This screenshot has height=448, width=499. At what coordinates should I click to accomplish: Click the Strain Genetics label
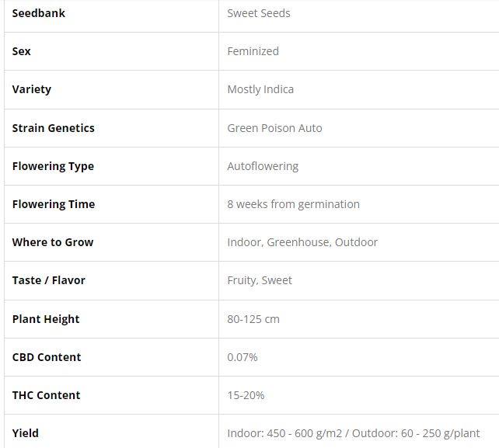[53, 127]
